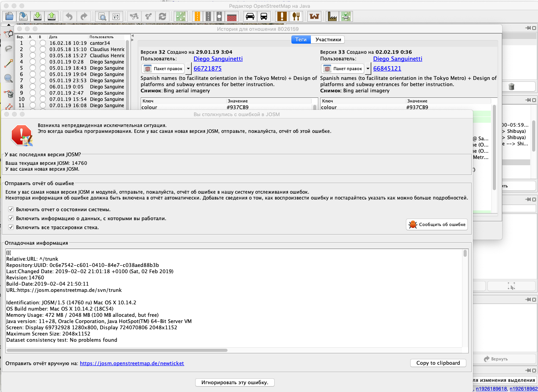
Task: Select the car preset icon
Action: pyautogui.click(x=250, y=16)
